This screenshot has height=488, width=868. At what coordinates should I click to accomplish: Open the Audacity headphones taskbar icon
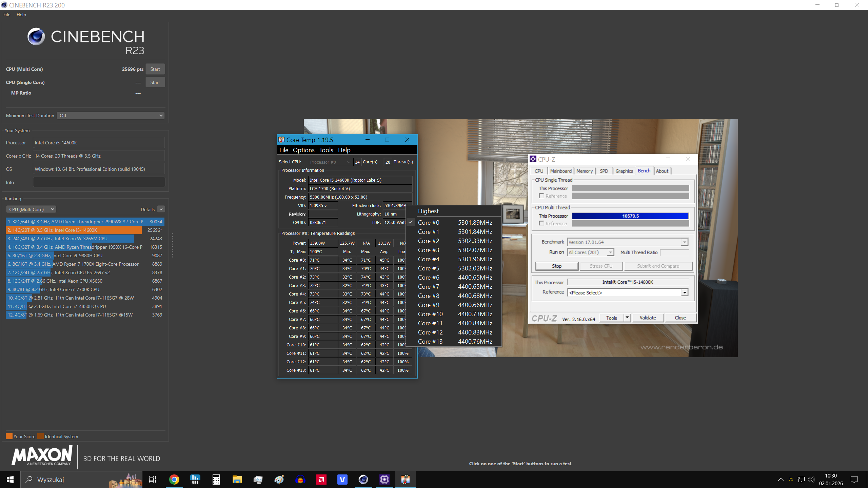pos(300,480)
